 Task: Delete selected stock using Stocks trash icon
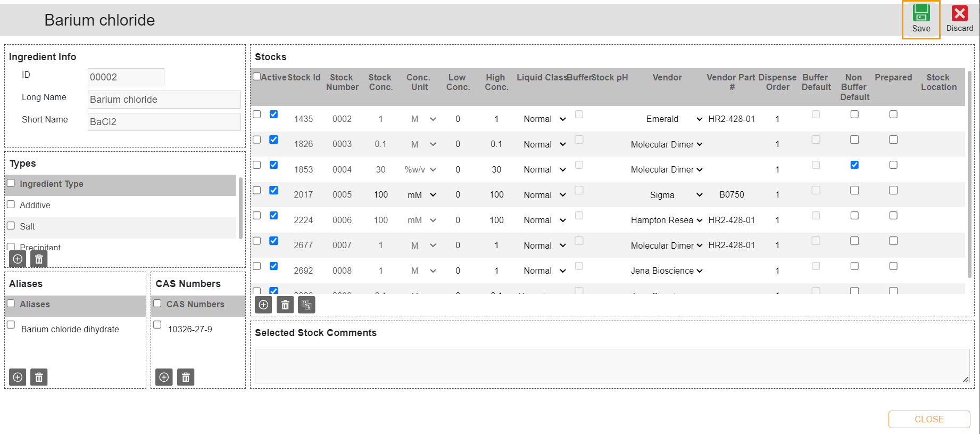[x=285, y=305]
